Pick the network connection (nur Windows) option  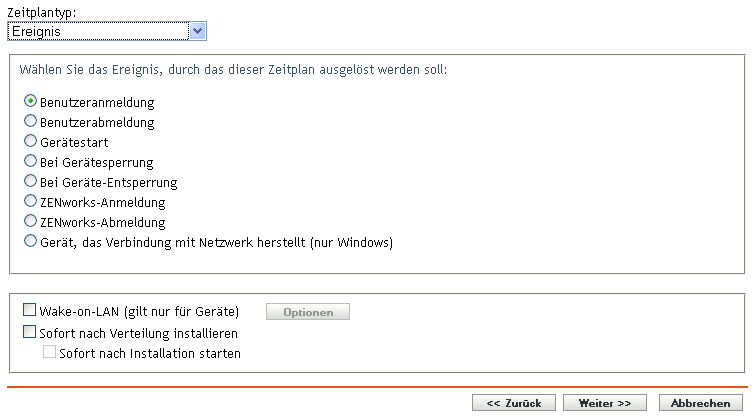(x=30, y=242)
